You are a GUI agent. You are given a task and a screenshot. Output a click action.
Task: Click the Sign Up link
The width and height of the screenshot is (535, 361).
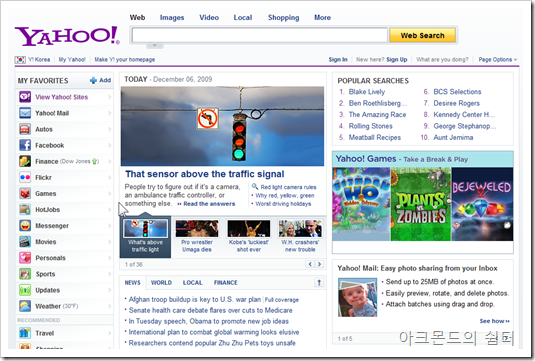pos(396,59)
